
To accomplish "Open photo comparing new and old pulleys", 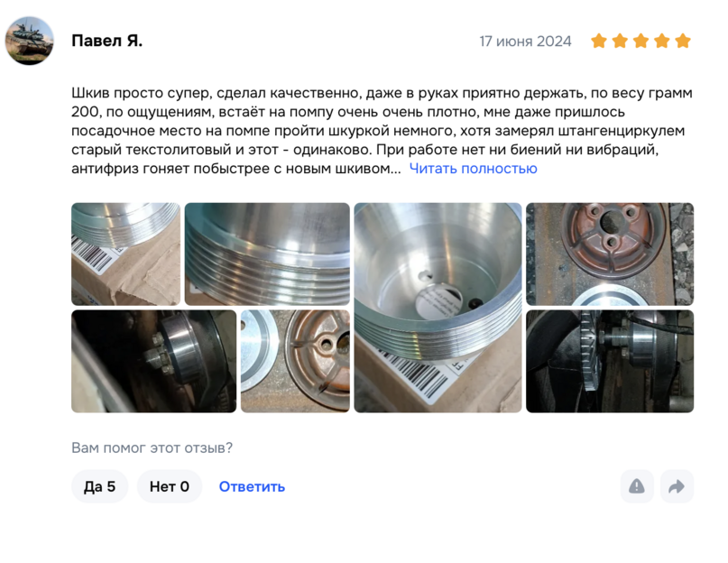I will coord(295,362).
